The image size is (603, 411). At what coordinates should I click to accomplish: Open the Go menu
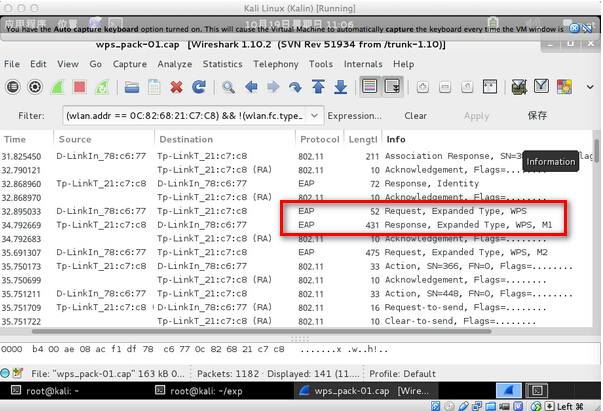click(x=96, y=64)
